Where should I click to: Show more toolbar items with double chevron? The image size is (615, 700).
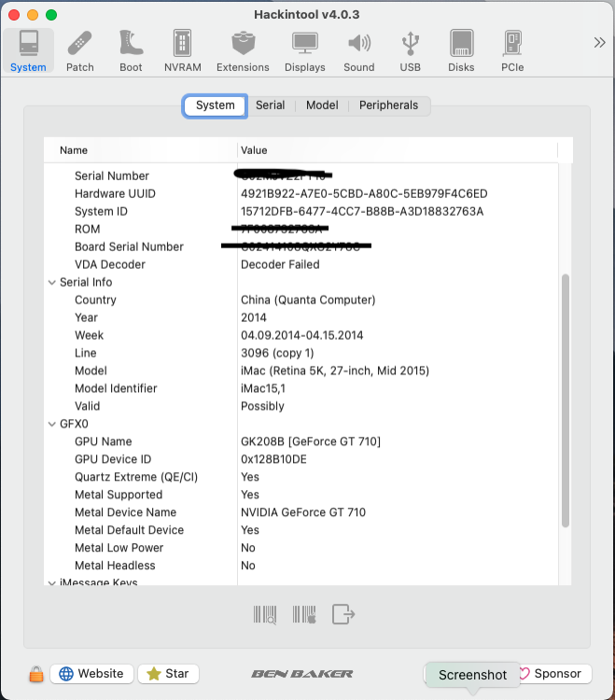599,43
